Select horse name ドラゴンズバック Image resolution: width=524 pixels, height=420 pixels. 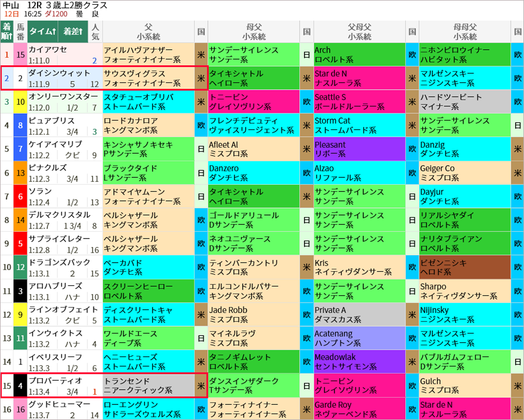[x=59, y=263]
